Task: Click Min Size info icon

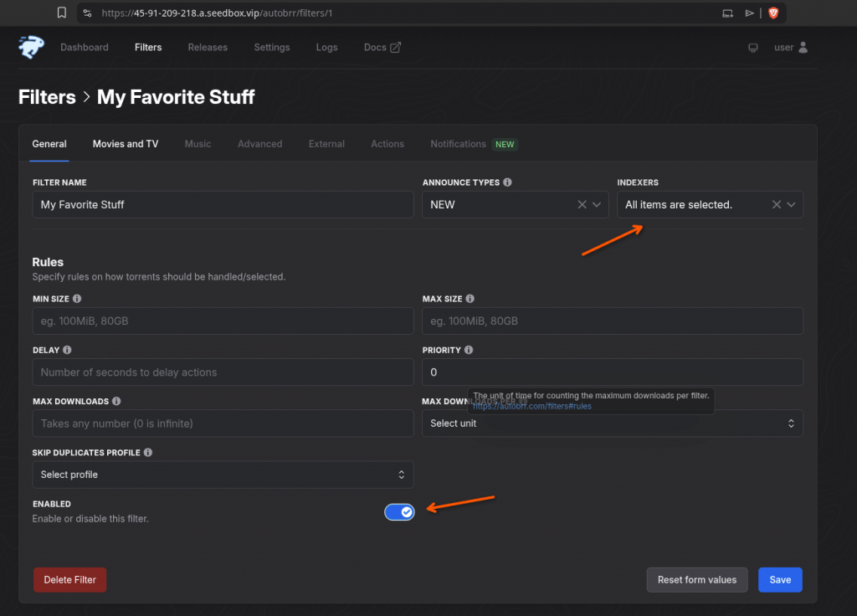Action: tap(77, 299)
